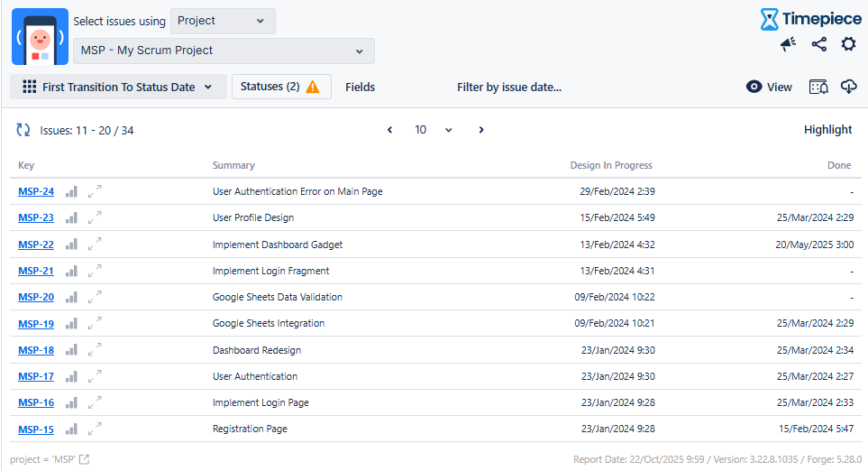Open issue link MSP-23
Viewport: 868px width, 471px height.
(x=36, y=217)
